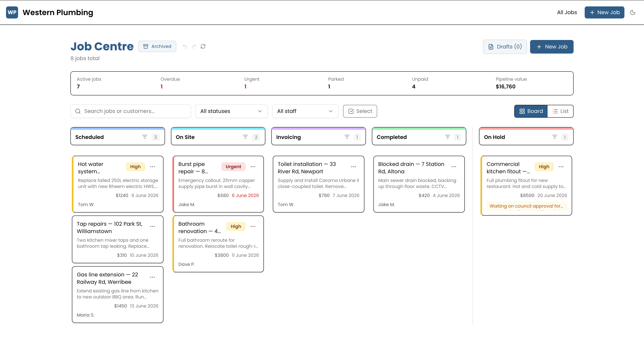Viewport: 644px width, 359px height.
Task: Click the On Site column header
Action: click(x=218, y=137)
